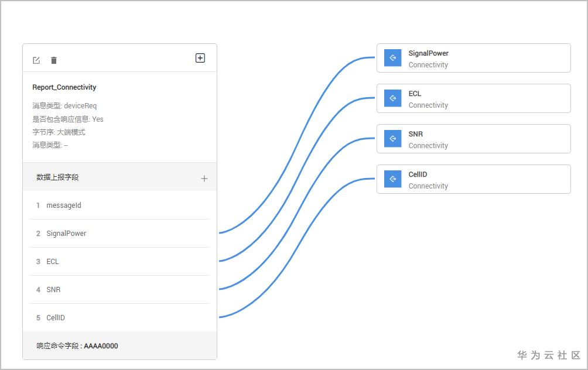Click the 数据上报字段 section header
The width and height of the screenshot is (588, 370).
(57, 177)
